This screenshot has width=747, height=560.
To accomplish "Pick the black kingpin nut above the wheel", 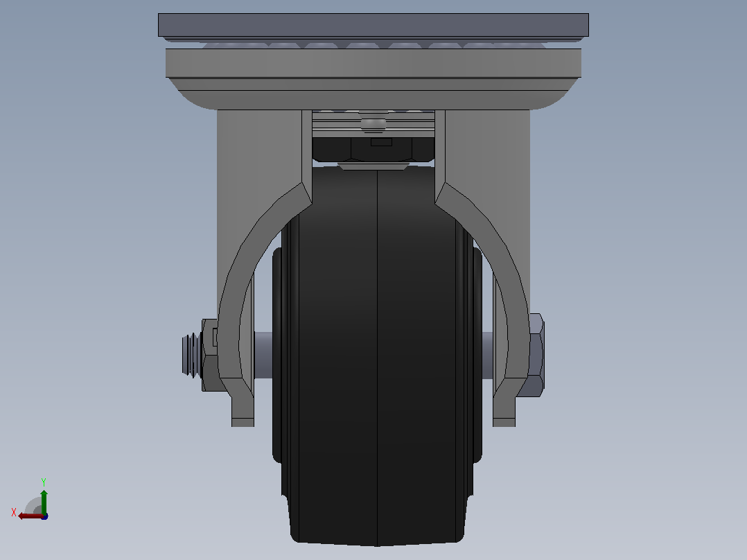I will click(373, 149).
